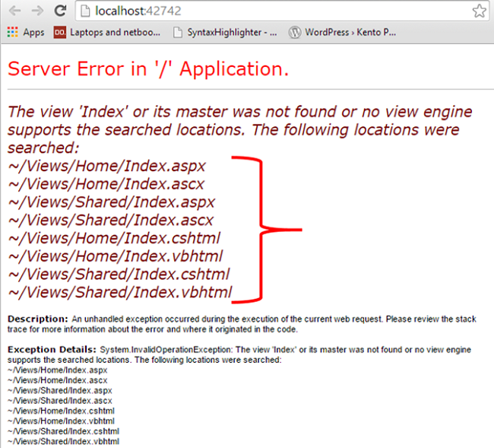The height and width of the screenshot is (448, 494).
Task: Click small '~/Views/Home/Index.ascx' in exception details
Action: 58,380
